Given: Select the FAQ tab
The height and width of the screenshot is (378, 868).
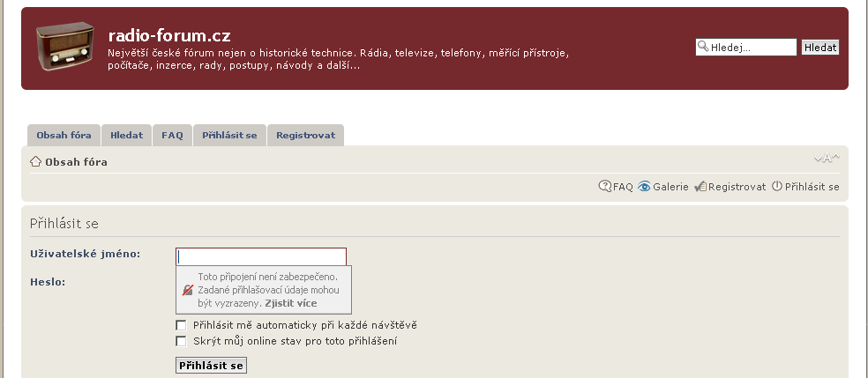Looking at the screenshot, I should click(172, 136).
